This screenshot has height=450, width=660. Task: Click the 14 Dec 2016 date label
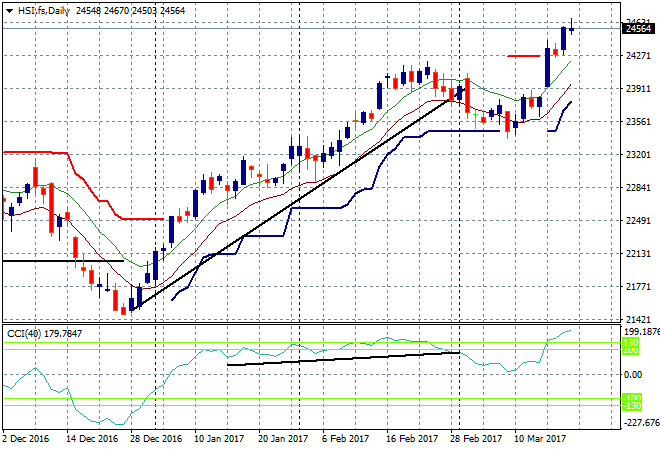[92, 439]
